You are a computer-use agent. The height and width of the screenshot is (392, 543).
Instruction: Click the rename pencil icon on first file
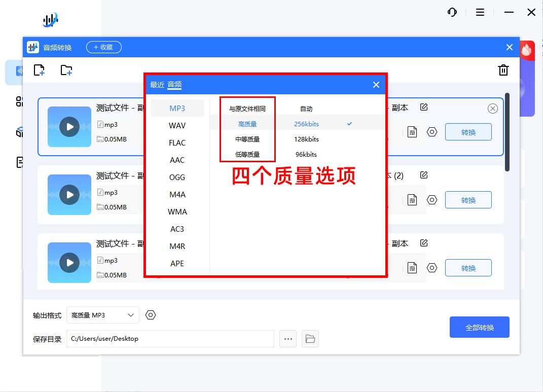point(424,107)
